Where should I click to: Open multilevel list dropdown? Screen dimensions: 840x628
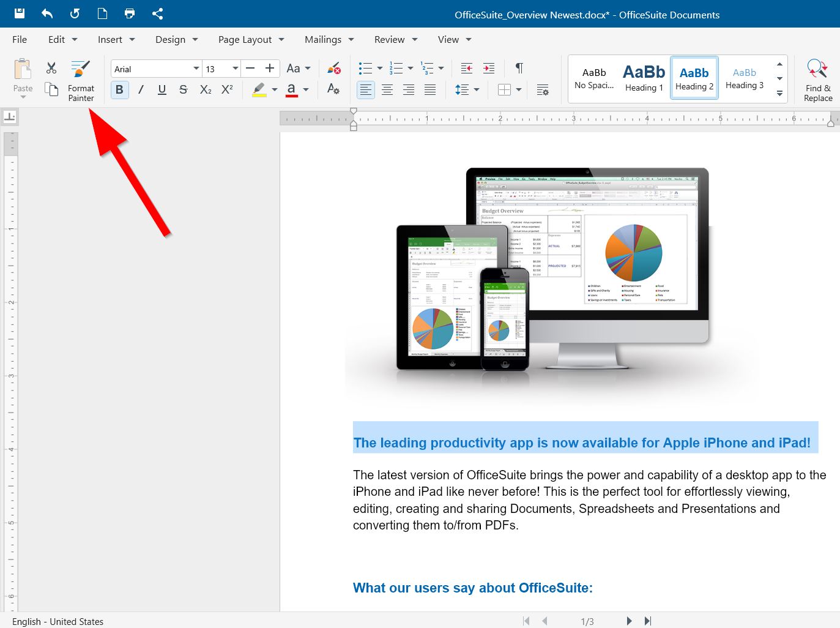pyautogui.click(x=441, y=68)
